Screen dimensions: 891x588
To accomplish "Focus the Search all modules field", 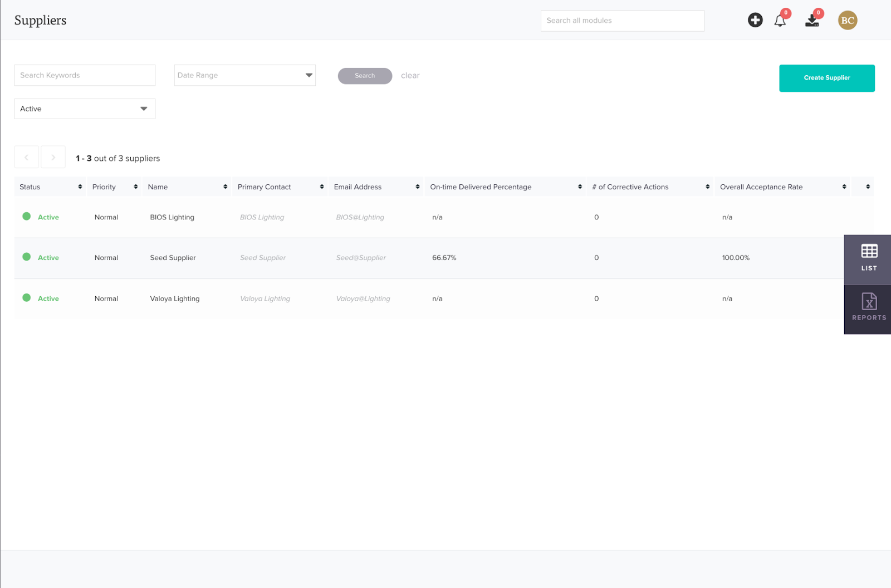I will pos(622,21).
